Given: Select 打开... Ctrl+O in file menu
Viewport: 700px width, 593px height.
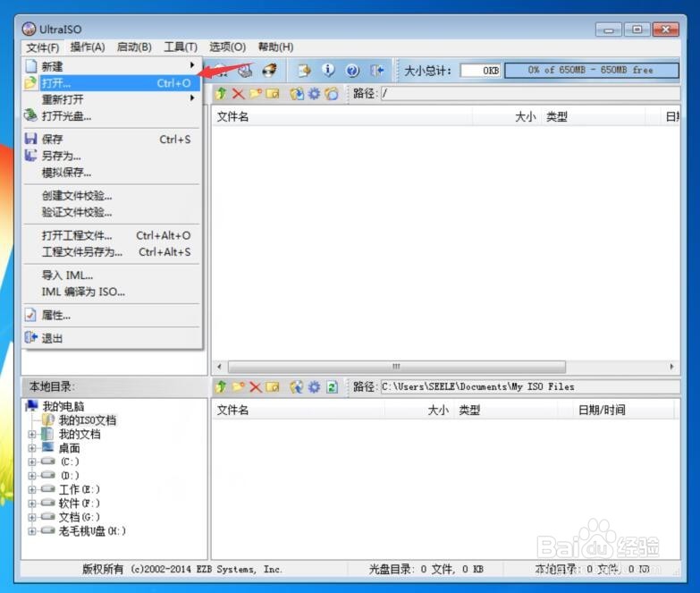Looking at the screenshot, I should pyautogui.click(x=112, y=83).
